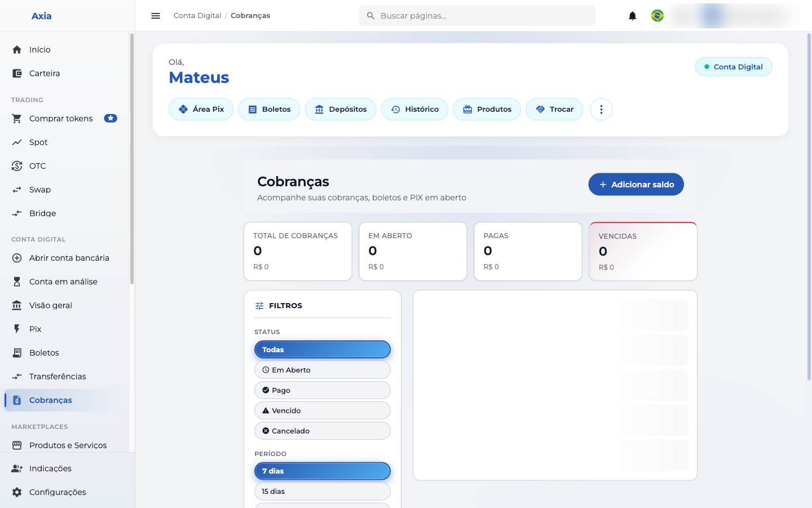
Task: Click the Produtos e Serviços storefront icon
Action: (x=17, y=445)
